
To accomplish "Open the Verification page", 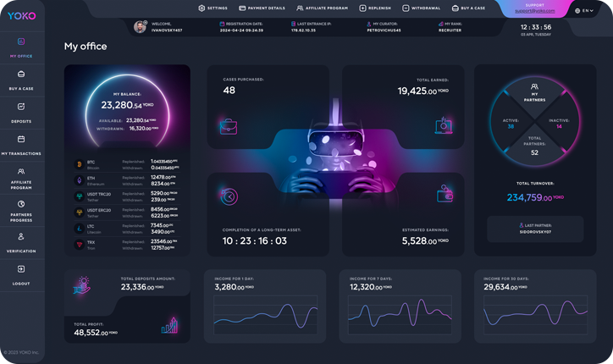I will pyautogui.click(x=21, y=242).
